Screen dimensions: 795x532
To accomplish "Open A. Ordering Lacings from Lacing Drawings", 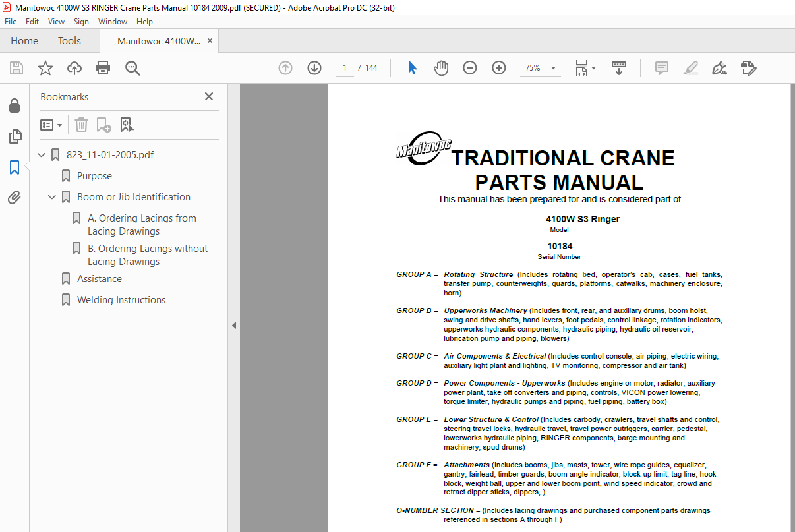I will point(142,225).
